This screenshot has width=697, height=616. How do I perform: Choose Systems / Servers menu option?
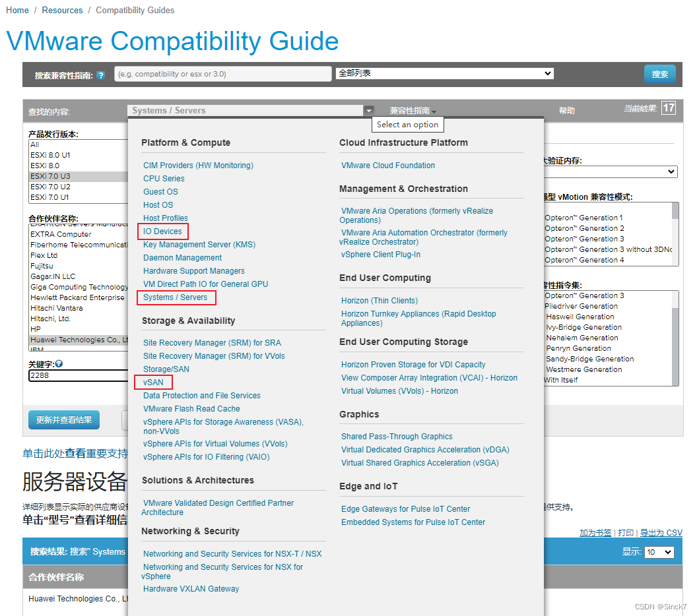point(175,297)
